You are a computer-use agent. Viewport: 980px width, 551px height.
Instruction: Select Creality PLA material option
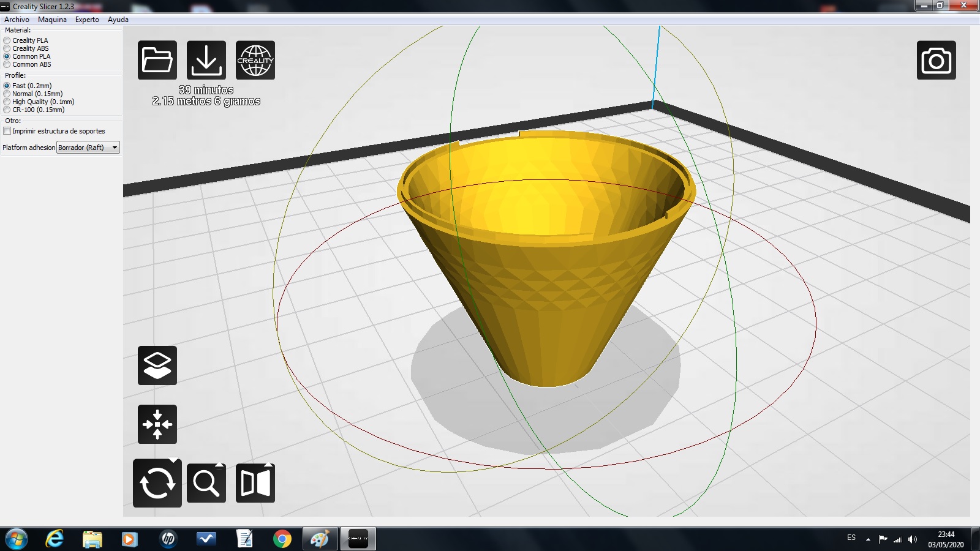[7, 40]
